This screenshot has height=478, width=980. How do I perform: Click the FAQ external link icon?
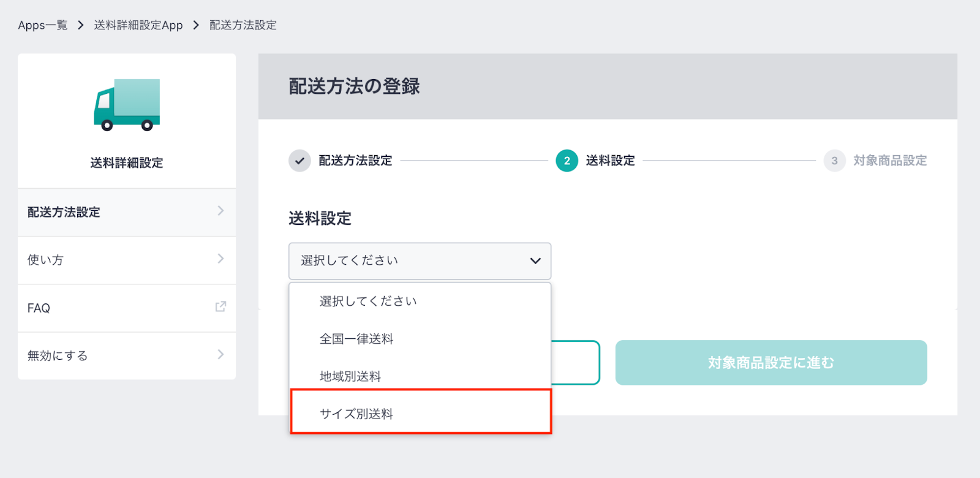coord(221,306)
